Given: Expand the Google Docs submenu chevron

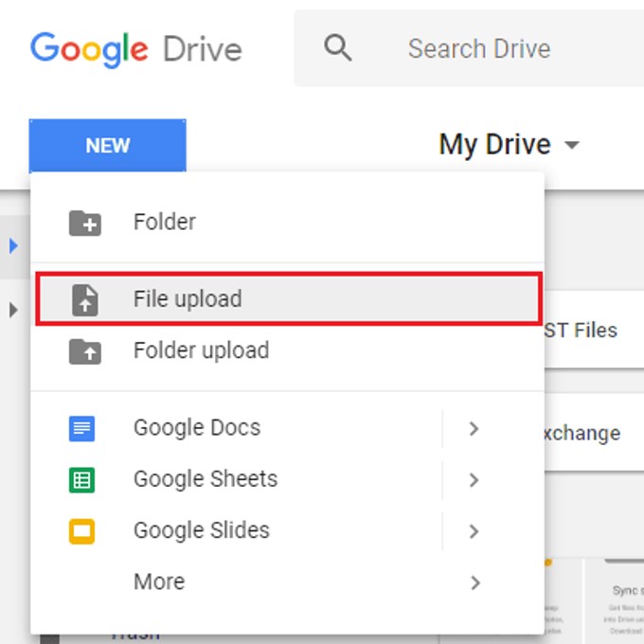Looking at the screenshot, I should pos(474,428).
